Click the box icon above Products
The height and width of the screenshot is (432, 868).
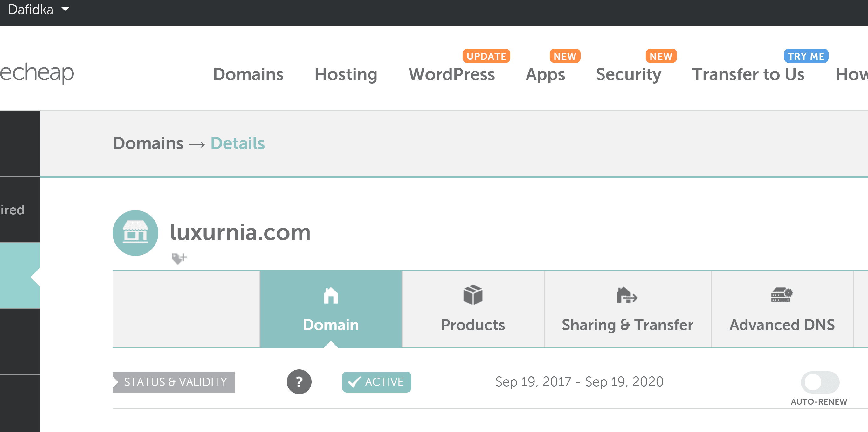point(473,295)
